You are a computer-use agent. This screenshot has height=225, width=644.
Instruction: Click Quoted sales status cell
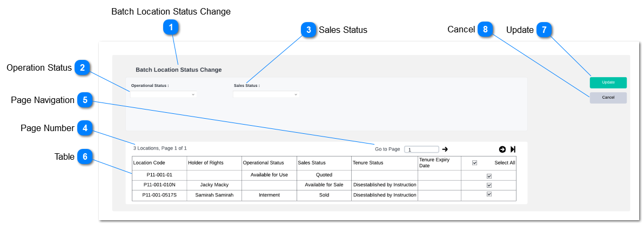[324, 175]
